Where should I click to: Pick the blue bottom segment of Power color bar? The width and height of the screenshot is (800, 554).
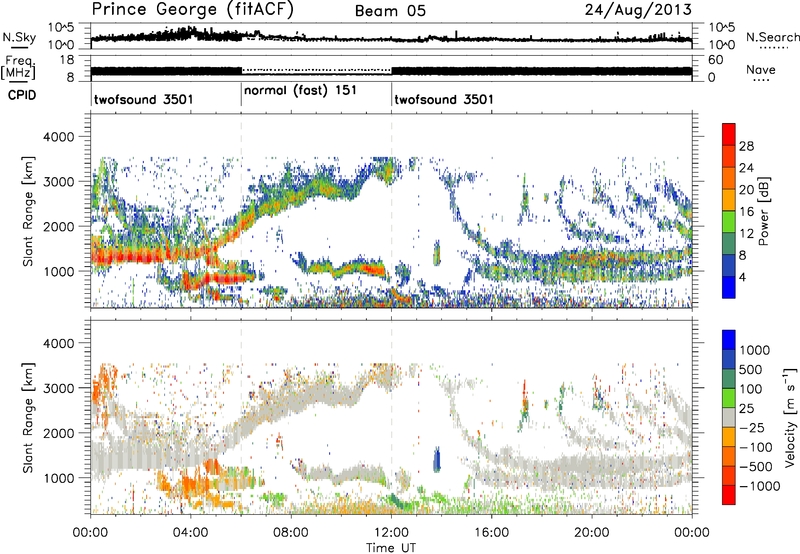click(729, 287)
